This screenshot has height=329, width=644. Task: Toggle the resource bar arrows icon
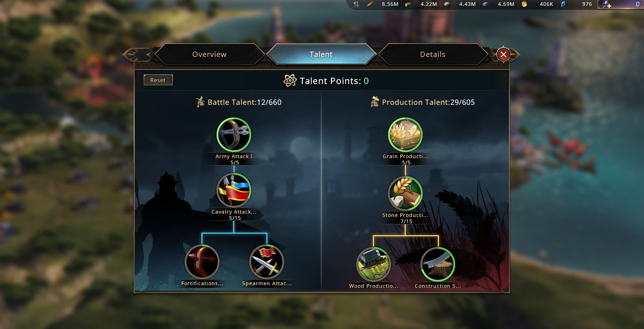pyautogui.click(x=356, y=4)
